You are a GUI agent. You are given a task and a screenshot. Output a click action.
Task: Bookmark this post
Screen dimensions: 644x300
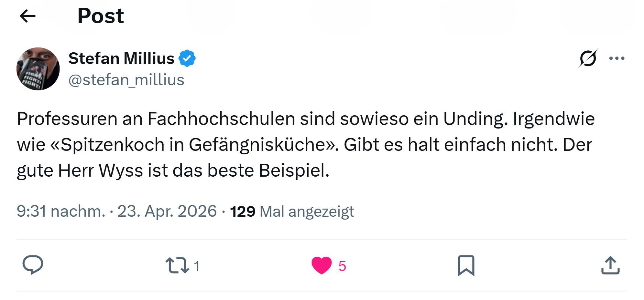click(x=466, y=265)
